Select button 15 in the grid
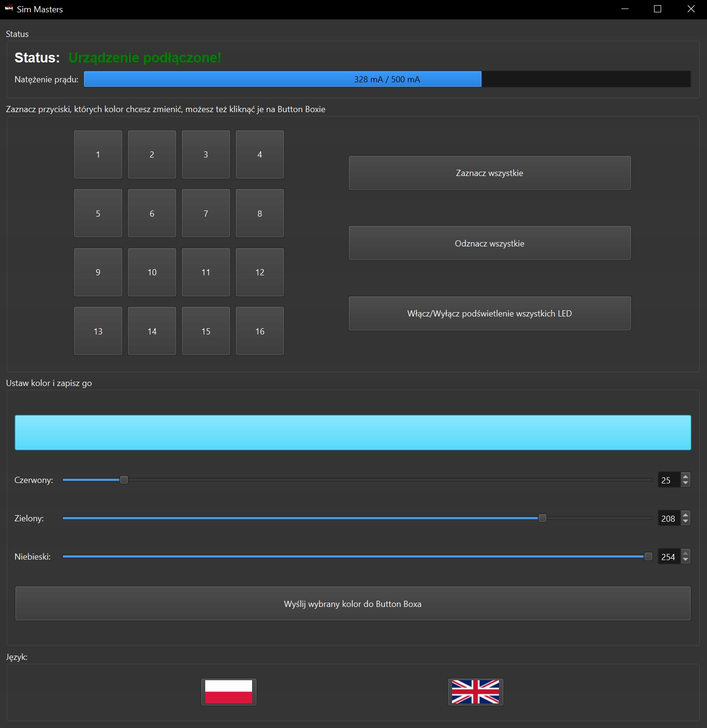The image size is (707, 728). pyautogui.click(x=206, y=331)
